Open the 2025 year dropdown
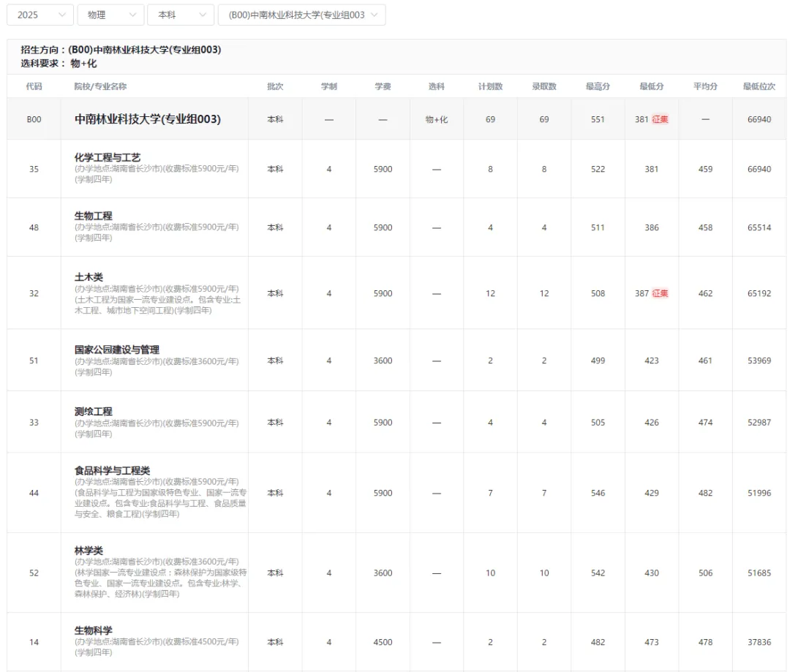The image size is (790, 672). point(40,15)
